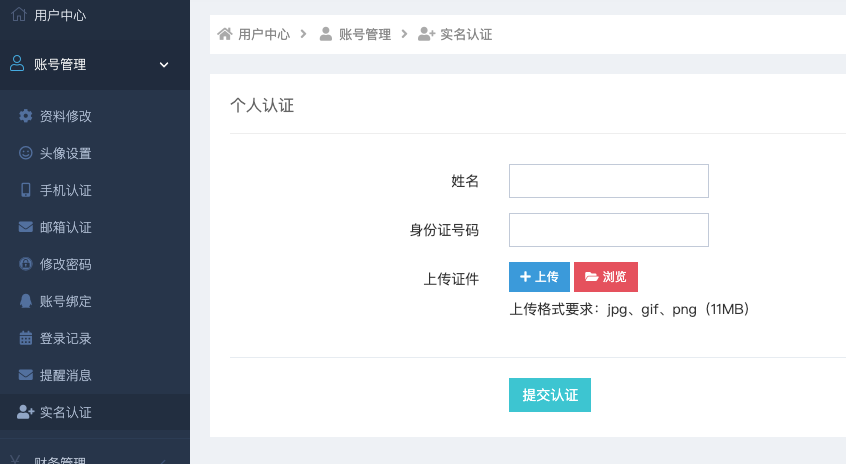
Task: Click the bell icon next to 账号绑定
Action: (x=25, y=301)
